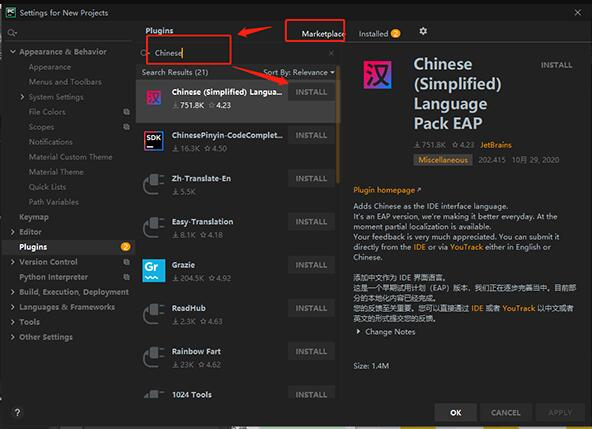Click the Chinese Language Pack icon in the results list
The height and width of the screenshot is (429, 592).
154,97
